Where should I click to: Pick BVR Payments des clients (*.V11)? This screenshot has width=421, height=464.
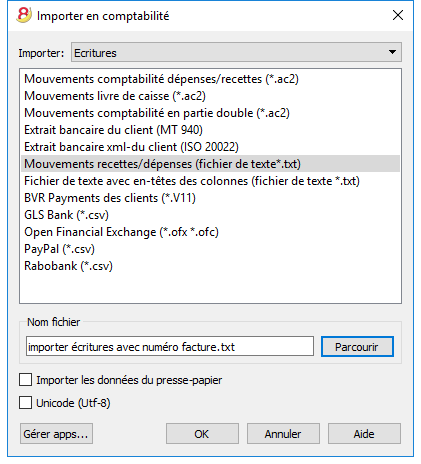(110, 198)
